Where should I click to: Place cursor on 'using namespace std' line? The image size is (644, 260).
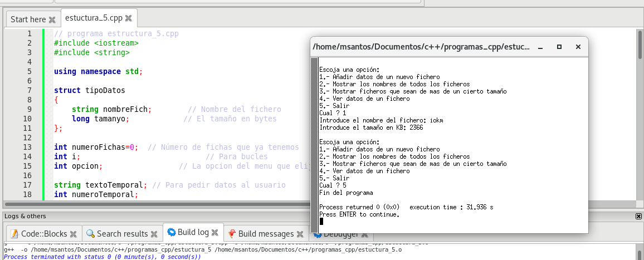(x=98, y=71)
